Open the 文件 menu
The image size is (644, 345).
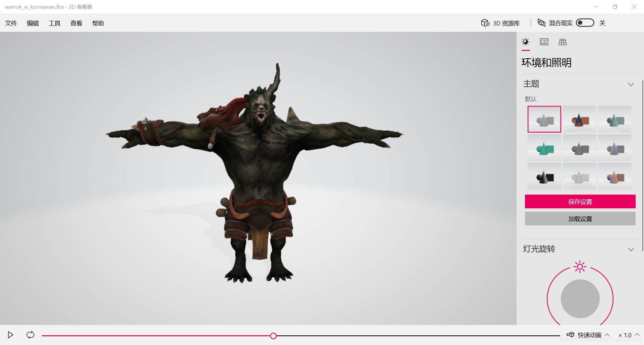point(11,23)
